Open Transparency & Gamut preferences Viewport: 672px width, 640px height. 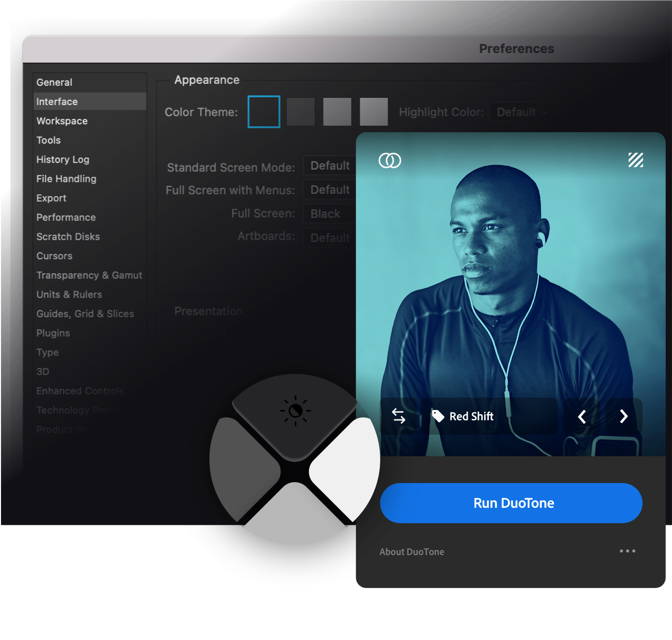pyautogui.click(x=89, y=275)
